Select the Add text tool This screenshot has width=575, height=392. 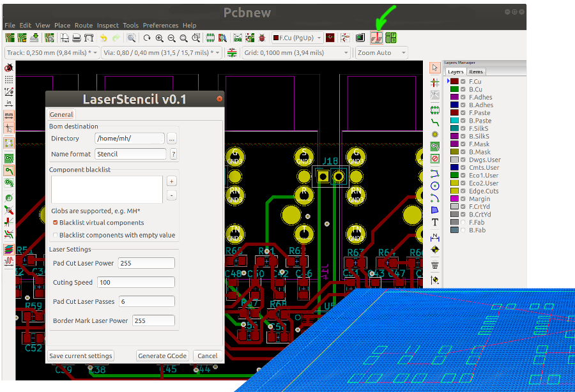[435, 222]
